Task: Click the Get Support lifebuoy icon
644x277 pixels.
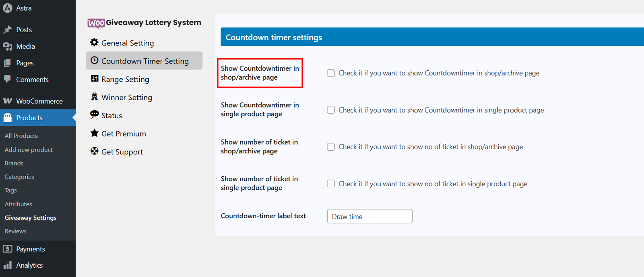Action: [94, 151]
